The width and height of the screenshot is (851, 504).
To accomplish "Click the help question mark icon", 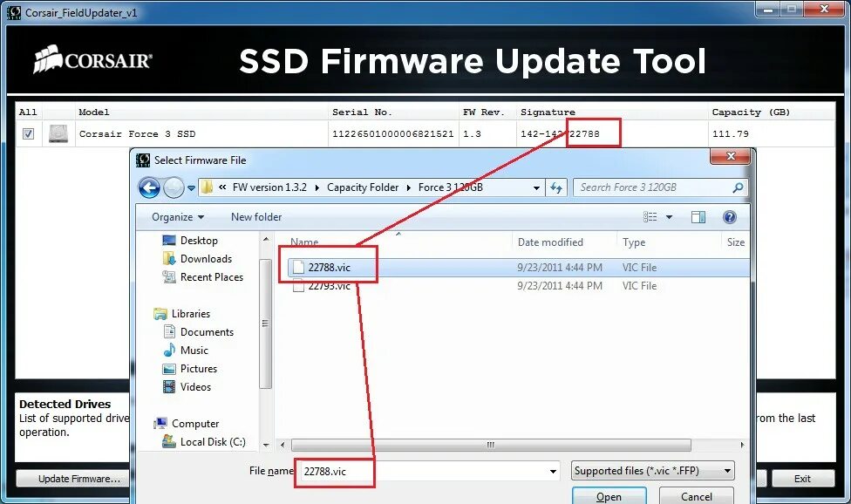I will [x=730, y=217].
